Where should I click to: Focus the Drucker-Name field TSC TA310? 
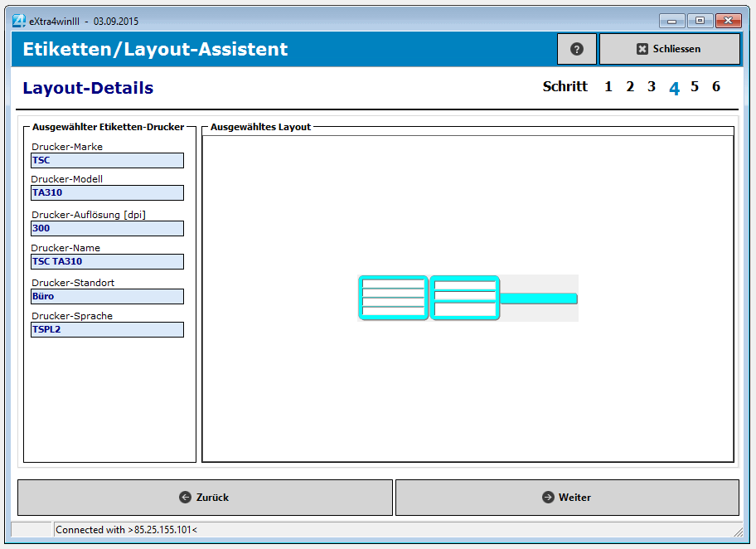107,261
